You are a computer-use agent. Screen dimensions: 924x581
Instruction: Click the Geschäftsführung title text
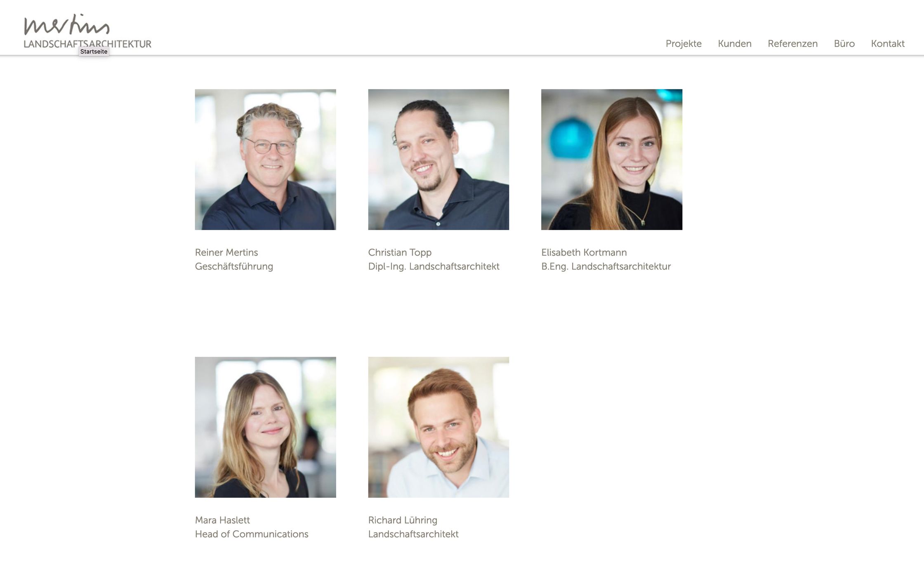tap(234, 266)
